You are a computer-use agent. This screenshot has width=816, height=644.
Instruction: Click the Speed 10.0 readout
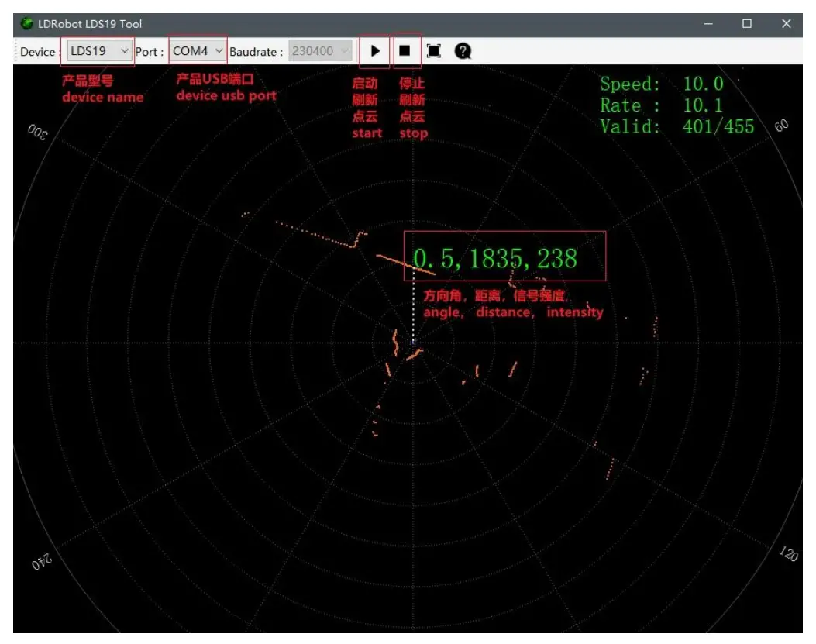coord(662,84)
